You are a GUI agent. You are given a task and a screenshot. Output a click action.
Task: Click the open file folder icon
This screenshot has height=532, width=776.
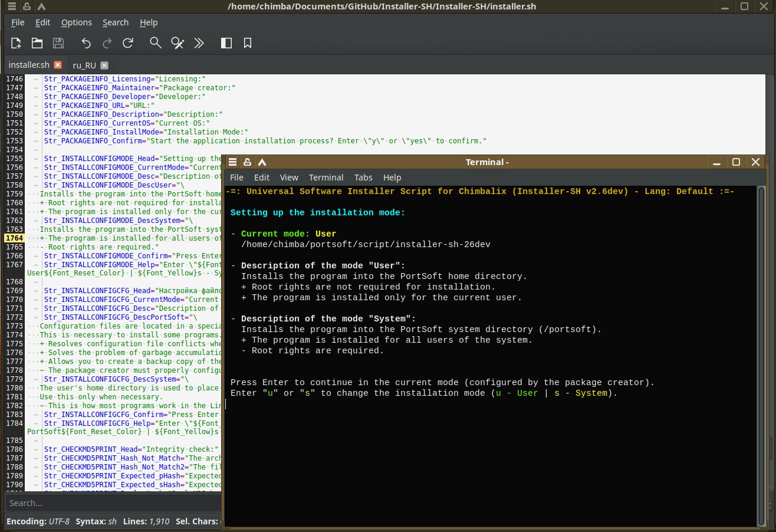(x=37, y=43)
